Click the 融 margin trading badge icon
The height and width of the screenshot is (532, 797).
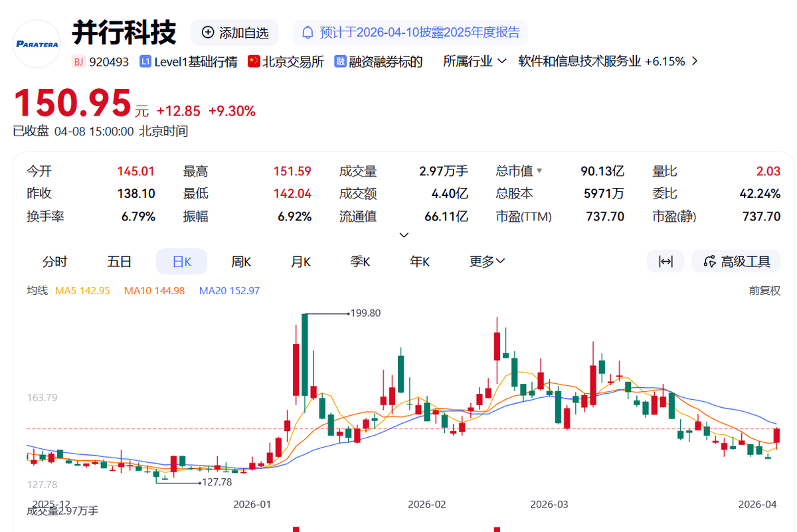(x=341, y=62)
